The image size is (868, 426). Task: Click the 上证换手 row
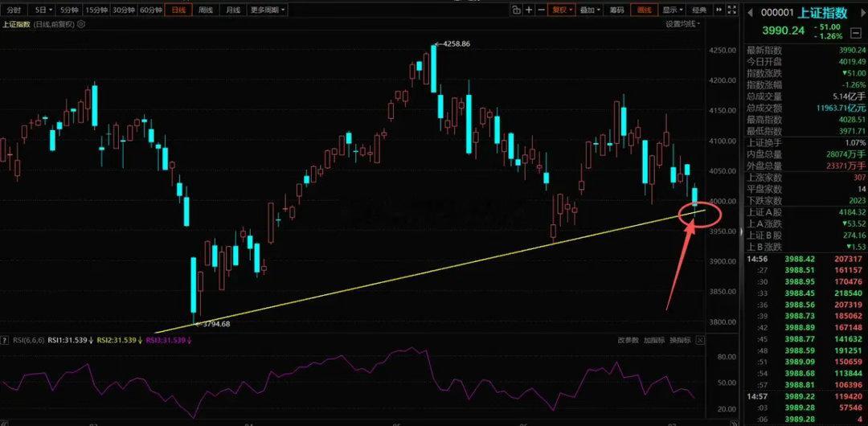(805, 143)
